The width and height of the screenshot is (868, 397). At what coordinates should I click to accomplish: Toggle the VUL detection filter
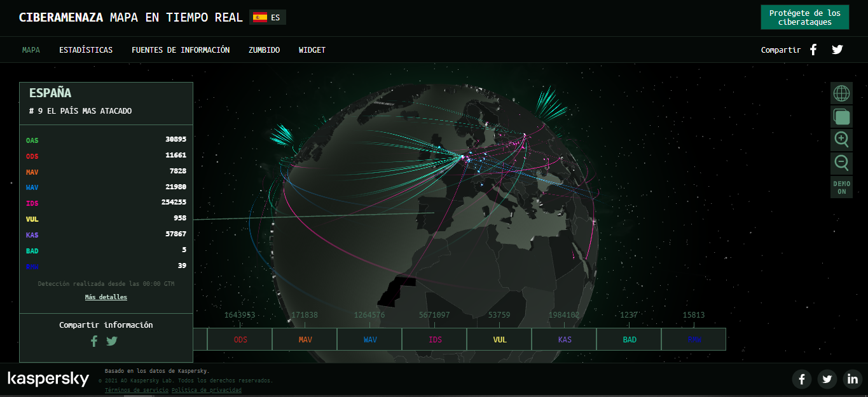(500, 339)
